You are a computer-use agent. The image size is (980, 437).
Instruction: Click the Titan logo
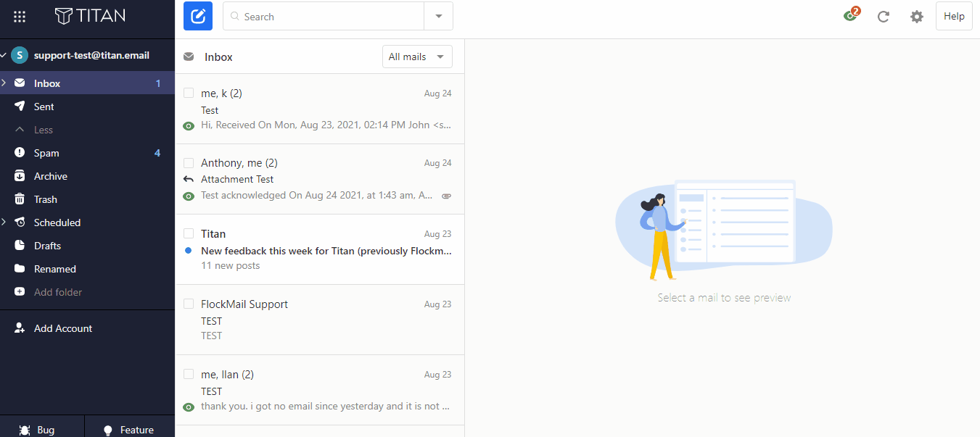(x=90, y=16)
